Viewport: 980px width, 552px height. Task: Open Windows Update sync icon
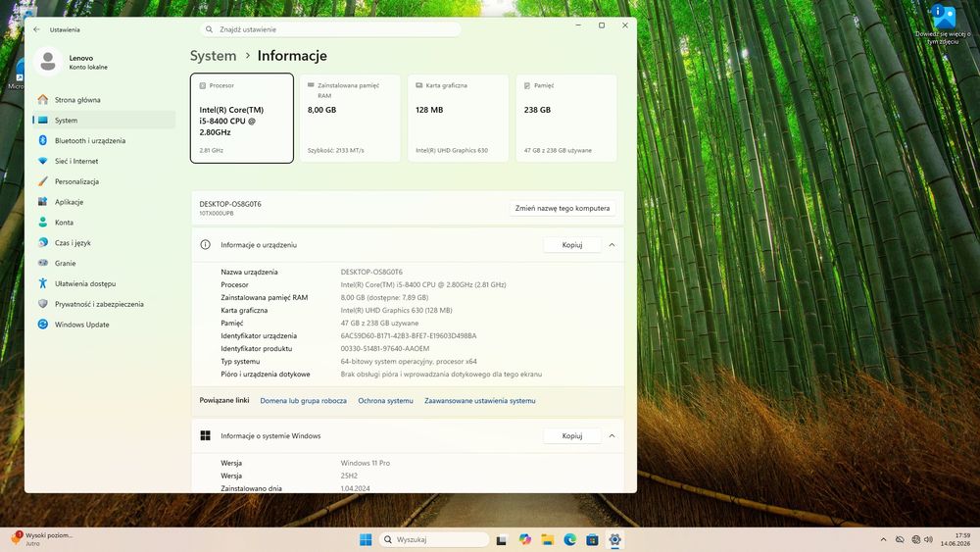(x=42, y=325)
